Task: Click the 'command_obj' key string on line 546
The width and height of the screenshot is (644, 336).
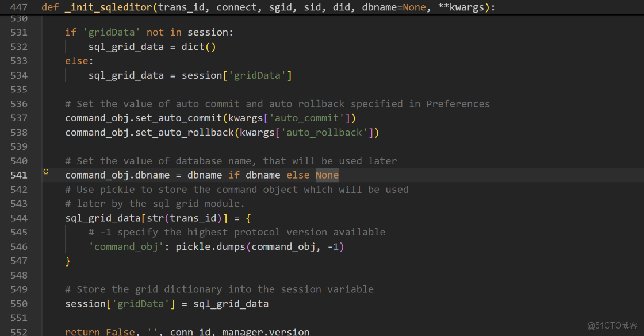Action: pyautogui.click(x=126, y=246)
